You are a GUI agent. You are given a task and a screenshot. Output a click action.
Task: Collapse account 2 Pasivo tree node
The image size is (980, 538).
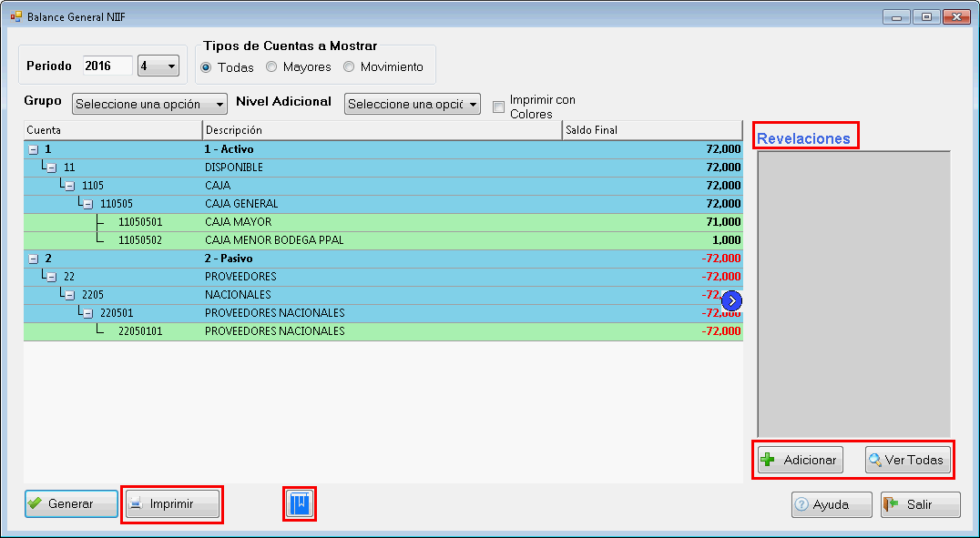[x=33, y=259]
